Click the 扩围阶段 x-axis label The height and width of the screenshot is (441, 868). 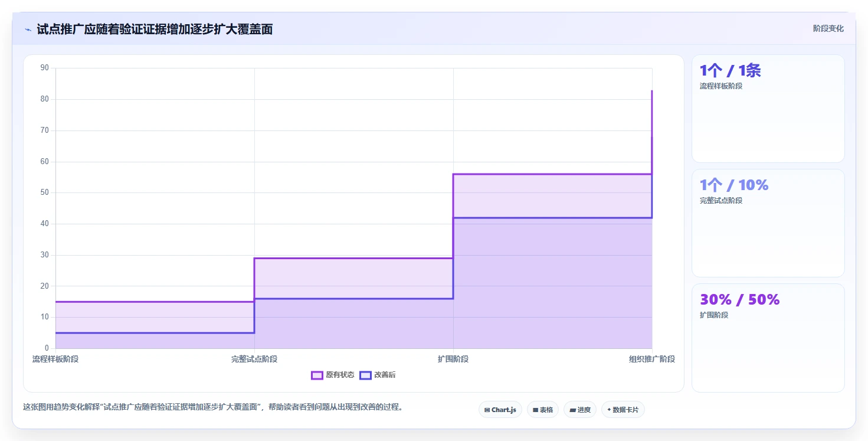453,359
